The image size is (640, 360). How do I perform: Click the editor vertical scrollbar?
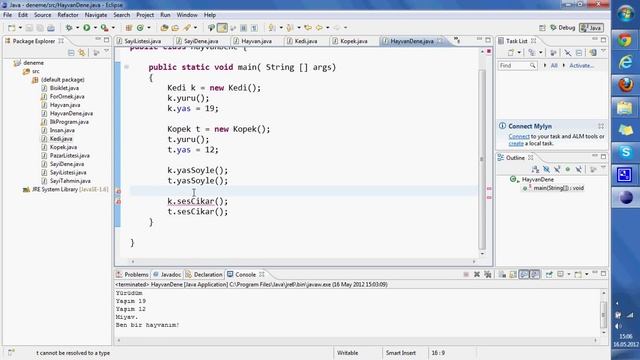[x=482, y=159]
